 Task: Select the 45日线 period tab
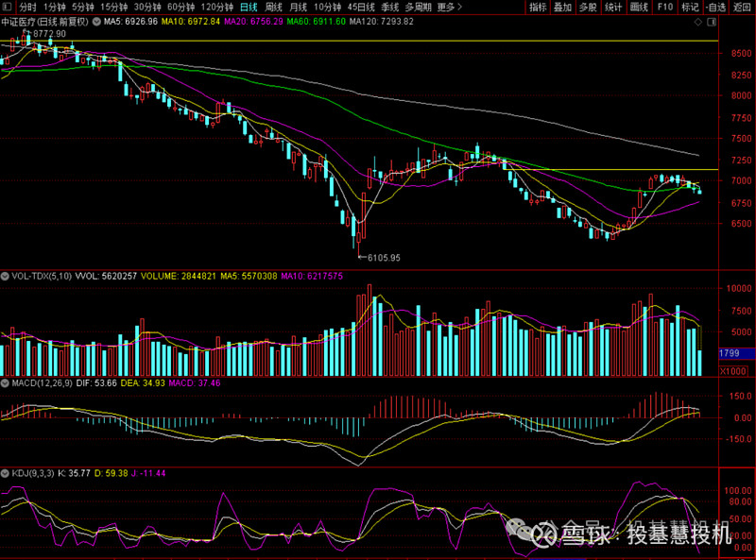[361, 8]
